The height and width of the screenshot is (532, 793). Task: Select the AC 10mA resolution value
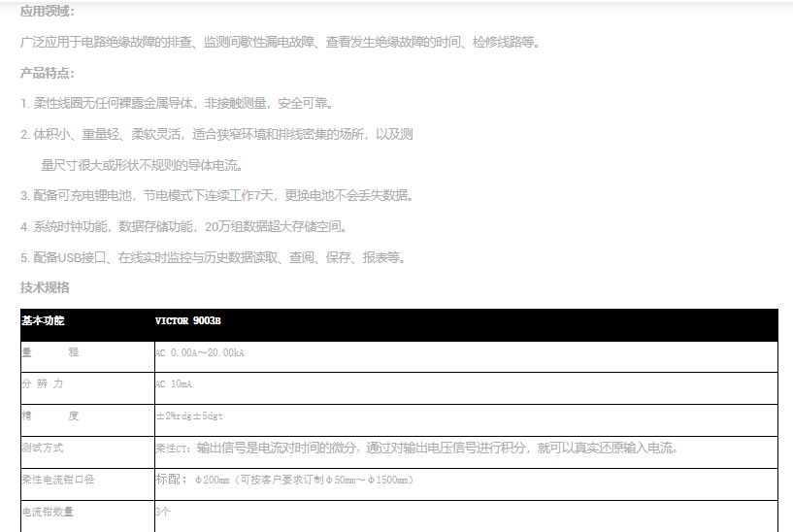click(176, 384)
